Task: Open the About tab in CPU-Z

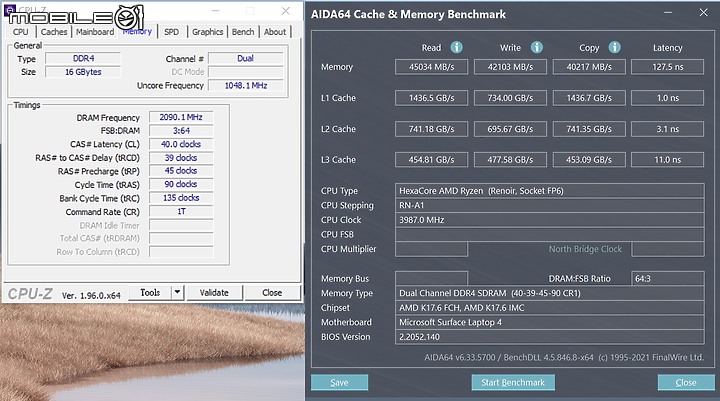Action: pos(275,32)
